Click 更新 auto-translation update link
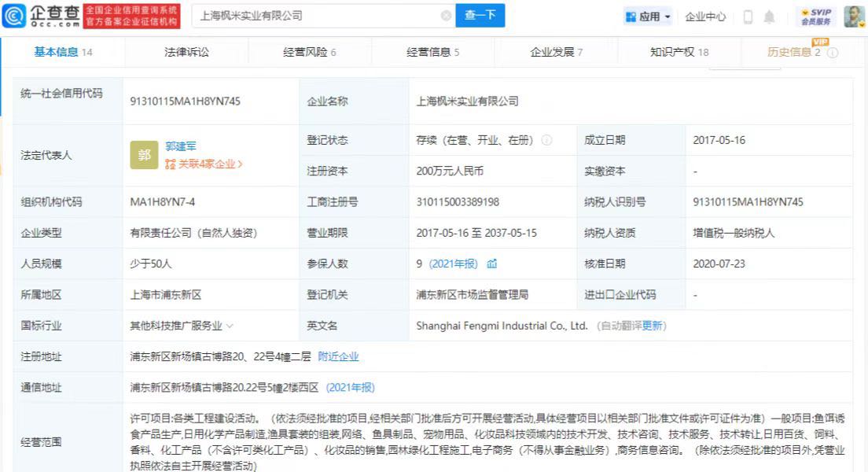 point(652,326)
